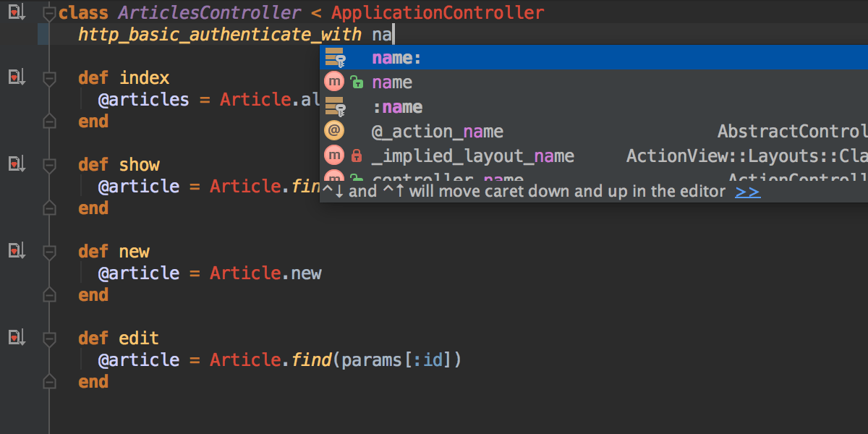This screenshot has width=868, height=434.
Task: Collapse the def show method fold
Action: (49, 165)
